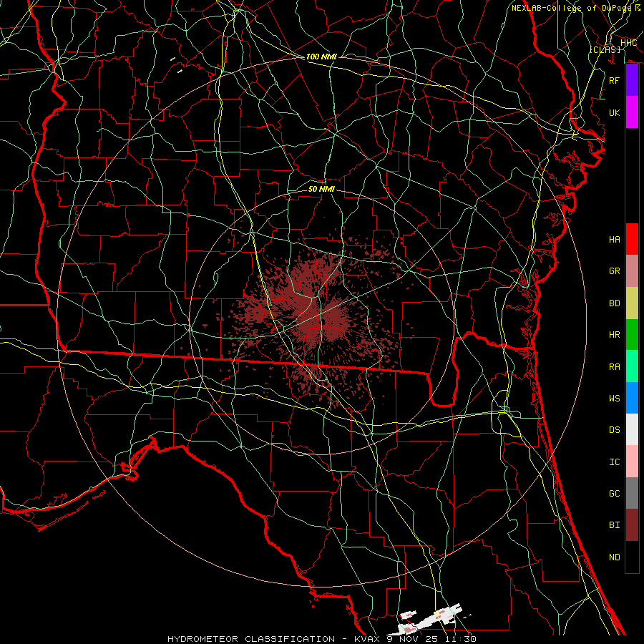Click the IC legend label
644x644 pixels.
615,462
